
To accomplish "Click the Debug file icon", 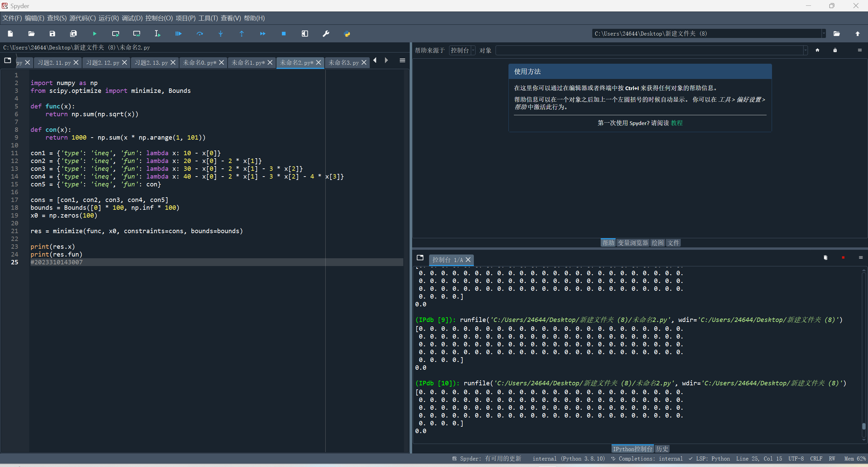I will (178, 34).
